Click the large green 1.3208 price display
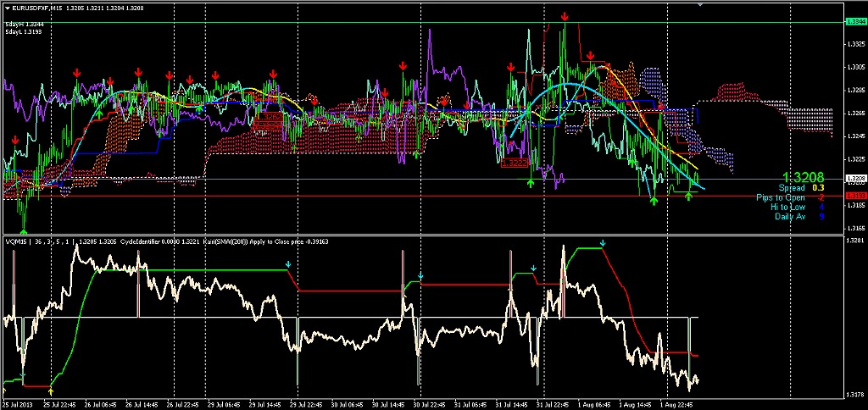This screenshot has height=410, width=868. click(x=803, y=177)
